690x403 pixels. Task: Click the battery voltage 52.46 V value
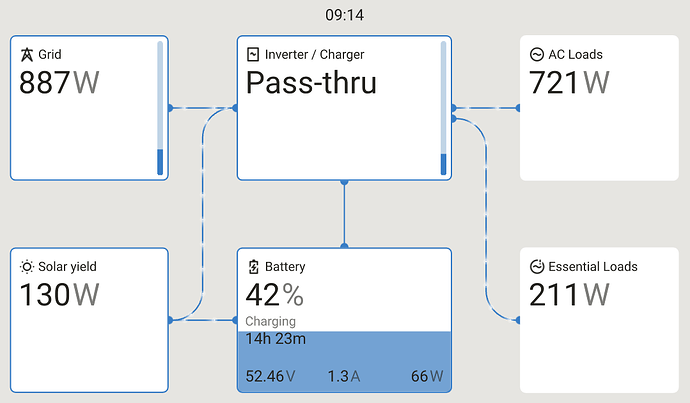coord(270,377)
